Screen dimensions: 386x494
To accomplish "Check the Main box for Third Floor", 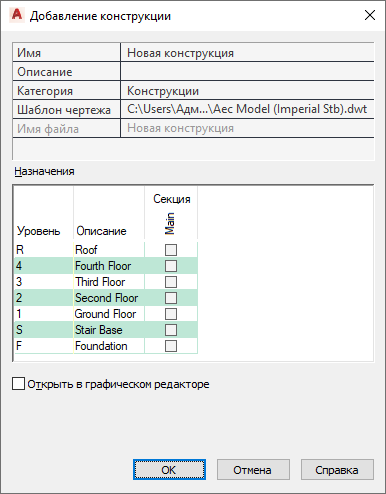I will point(171,282).
